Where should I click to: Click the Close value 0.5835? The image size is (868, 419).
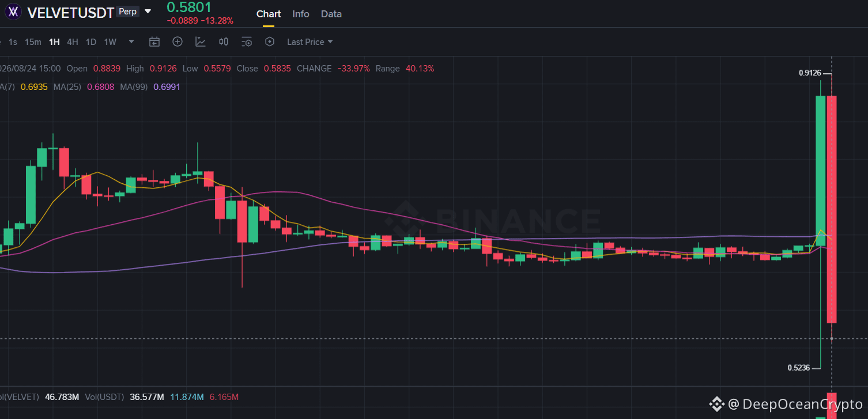coord(278,69)
